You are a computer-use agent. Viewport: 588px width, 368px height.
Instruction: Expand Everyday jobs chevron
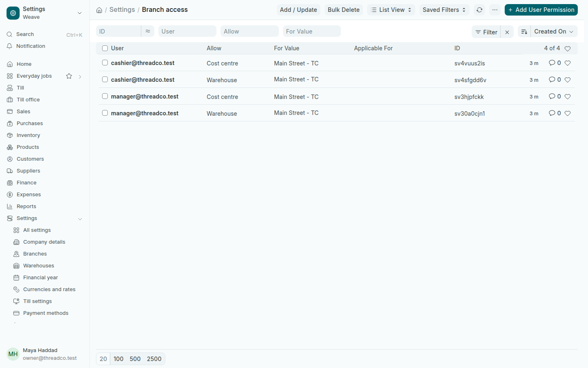(80, 76)
